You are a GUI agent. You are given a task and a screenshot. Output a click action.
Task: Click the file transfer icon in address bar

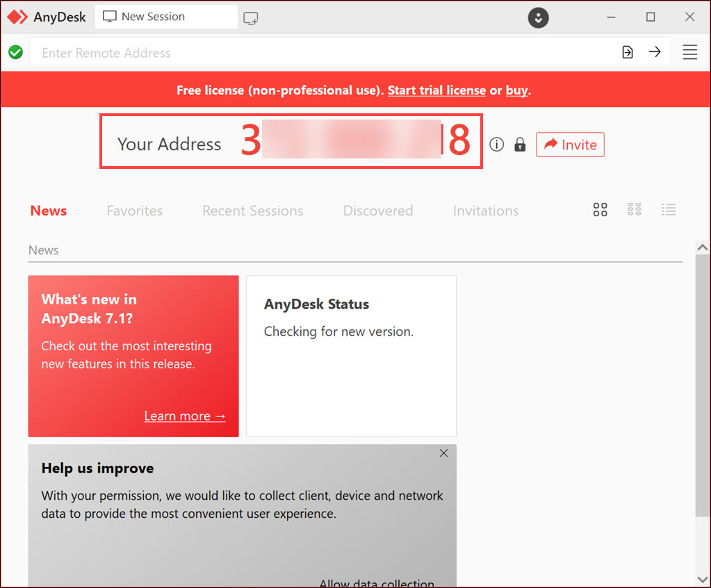click(627, 52)
